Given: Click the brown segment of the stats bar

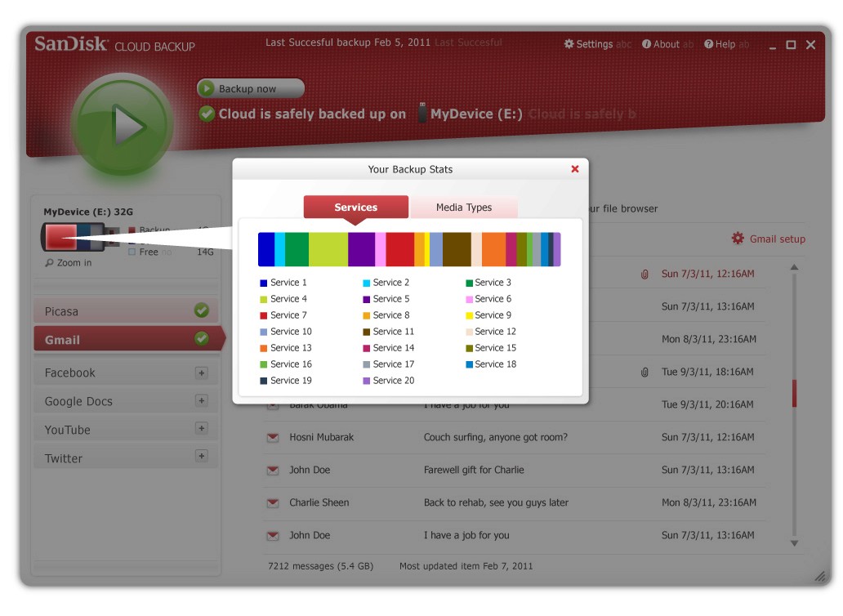Looking at the screenshot, I should (457, 249).
